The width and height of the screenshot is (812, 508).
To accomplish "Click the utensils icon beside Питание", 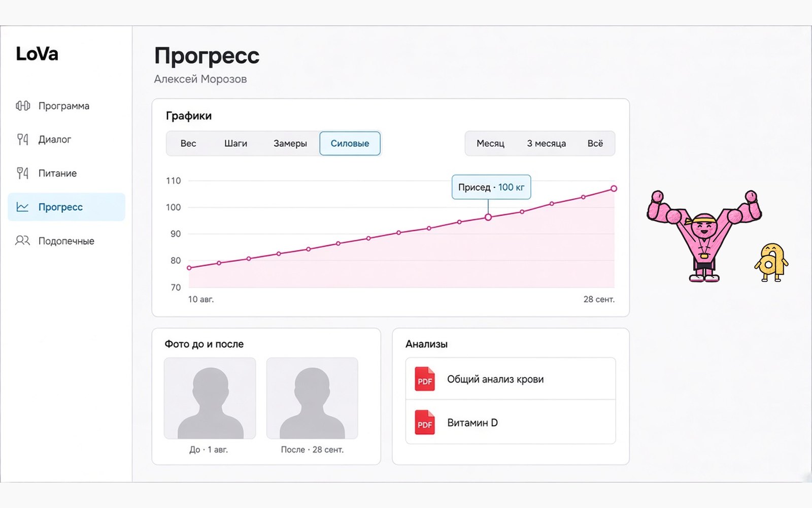I will click(23, 173).
